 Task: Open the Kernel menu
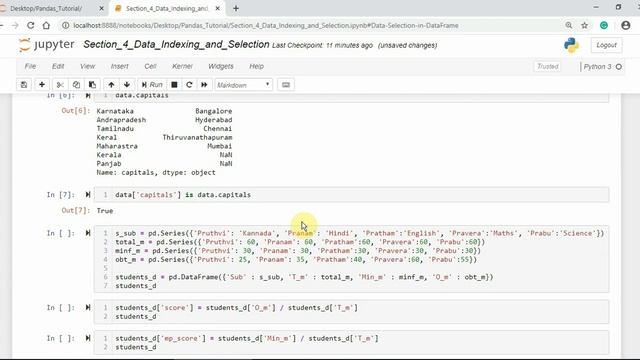(x=182, y=66)
